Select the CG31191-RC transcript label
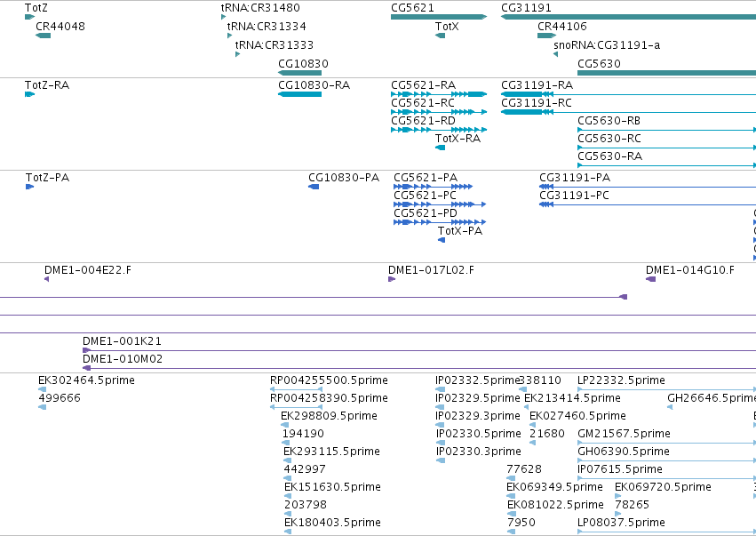Screen dimensions: 756x536 (x=537, y=103)
